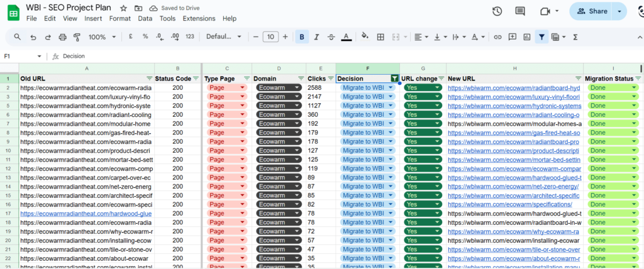Increase decimal places
Screen dimensions: 644x269
(x=175, y=37)
